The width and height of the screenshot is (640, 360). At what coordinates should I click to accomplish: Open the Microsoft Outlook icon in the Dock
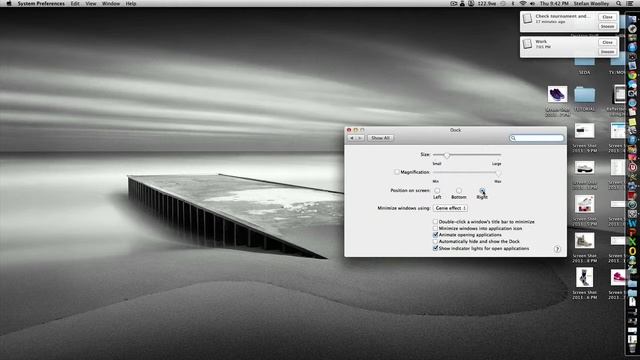pos(632,251)
